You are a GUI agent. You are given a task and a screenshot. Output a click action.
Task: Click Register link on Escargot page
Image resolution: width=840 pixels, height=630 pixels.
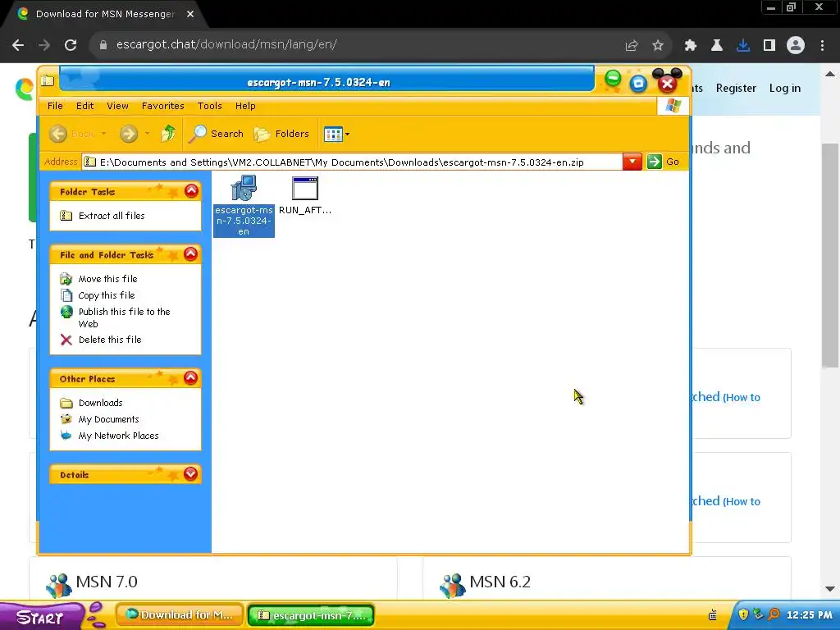pyautogui.click(x=736, y=88)
